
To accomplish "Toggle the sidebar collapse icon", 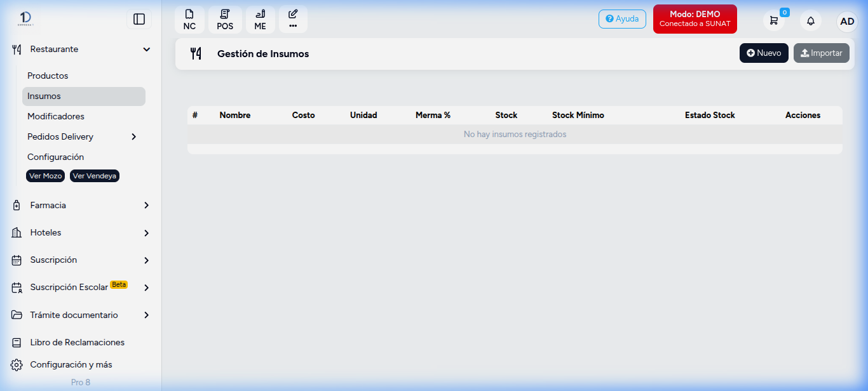I will pos(139,20).
